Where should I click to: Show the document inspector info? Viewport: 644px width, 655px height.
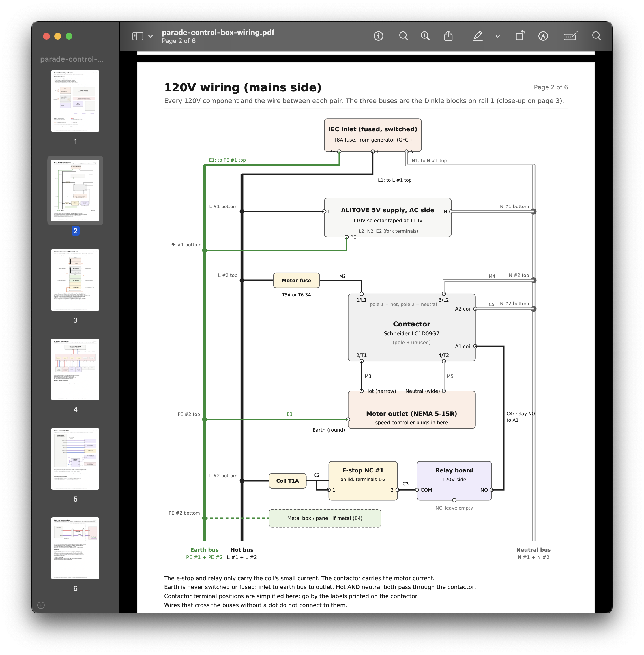click(379, 36)
